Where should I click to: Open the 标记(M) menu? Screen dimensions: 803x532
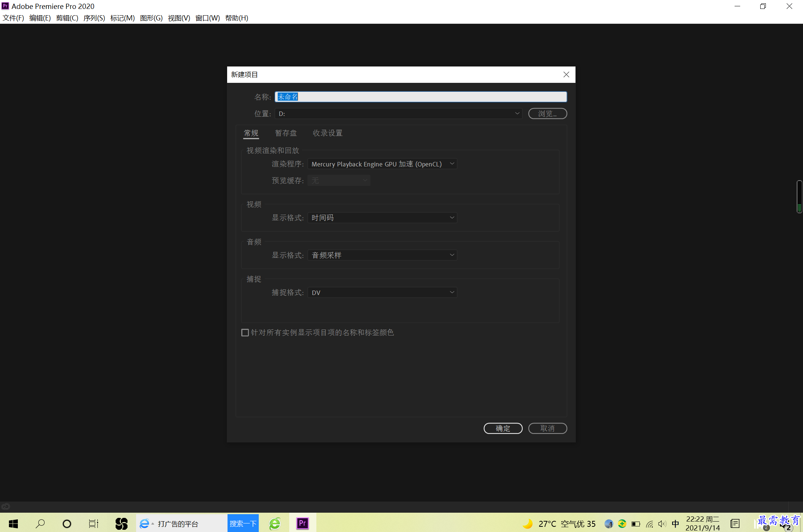tap(123, 18)
